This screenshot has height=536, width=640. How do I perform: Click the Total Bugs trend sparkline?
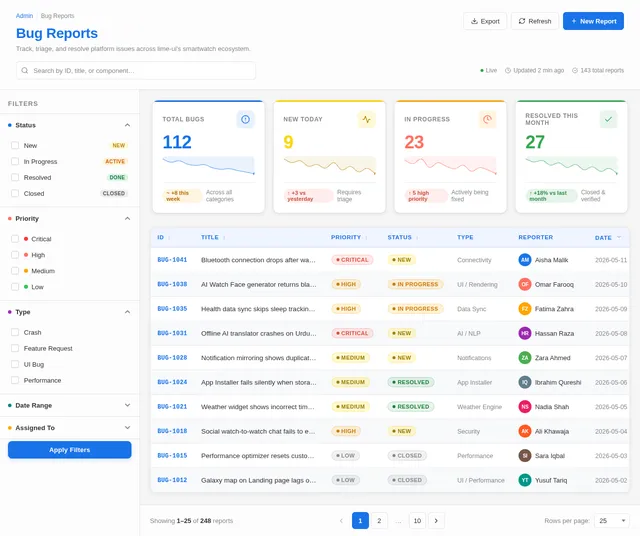pyautogui.click(x=209, y=165)
